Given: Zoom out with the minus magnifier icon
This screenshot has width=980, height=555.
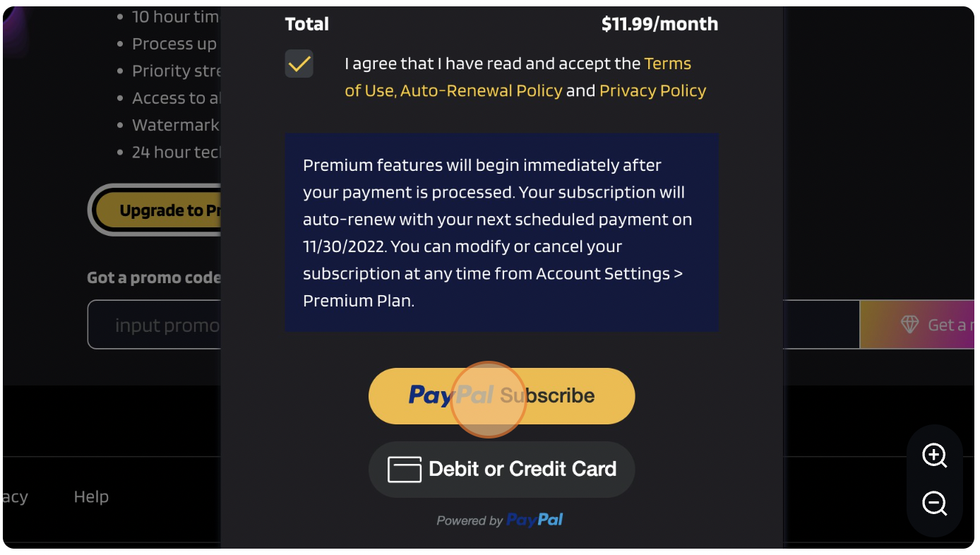Looking at the screenshot, I should (935, 504).
